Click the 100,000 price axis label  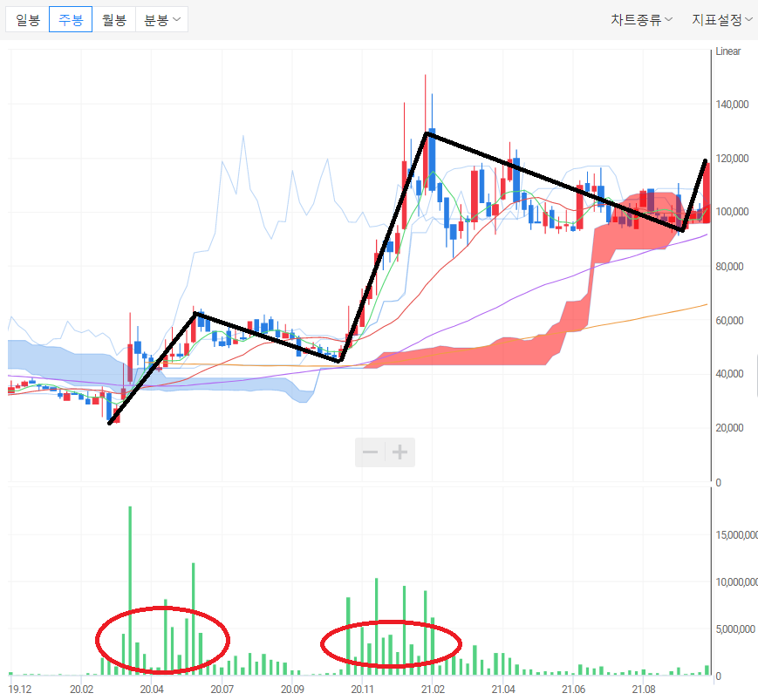click(x=732, y=212)
